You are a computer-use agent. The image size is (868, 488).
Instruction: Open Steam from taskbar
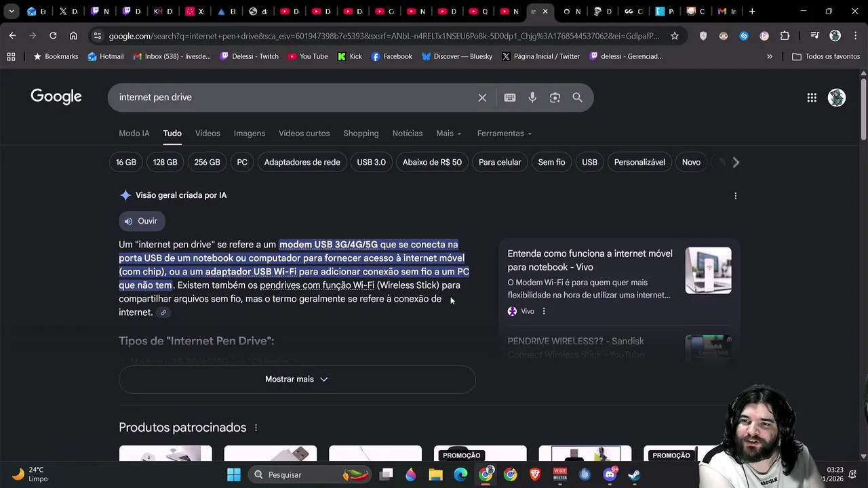(x=634, y=474)
